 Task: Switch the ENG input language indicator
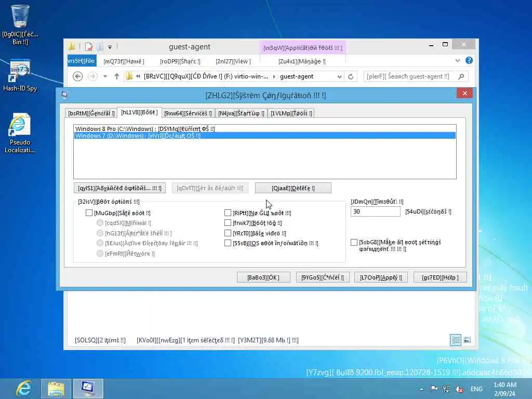(476, 389)
